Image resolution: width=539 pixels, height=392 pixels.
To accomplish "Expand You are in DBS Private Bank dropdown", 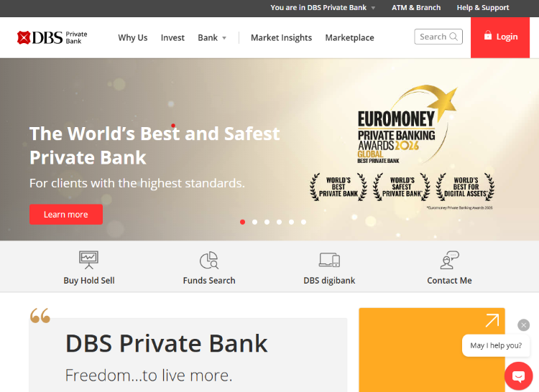I will [323, 8].
